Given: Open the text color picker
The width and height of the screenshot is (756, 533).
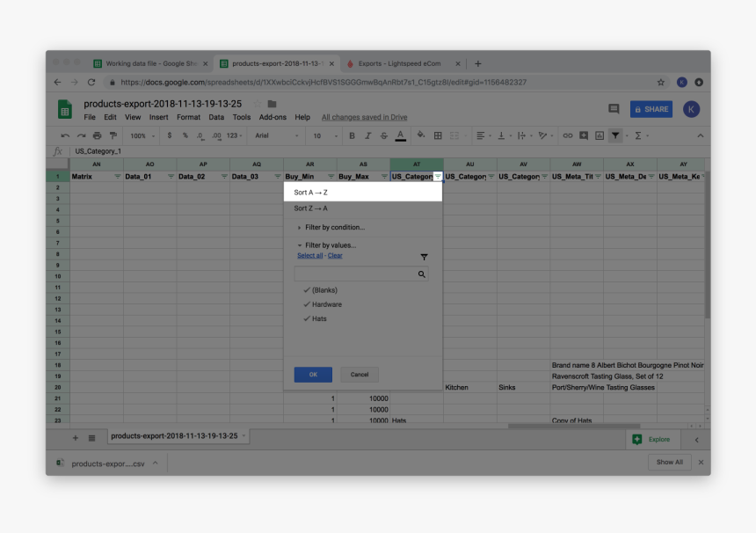Looking at the screenshot, I should point(401,135).
